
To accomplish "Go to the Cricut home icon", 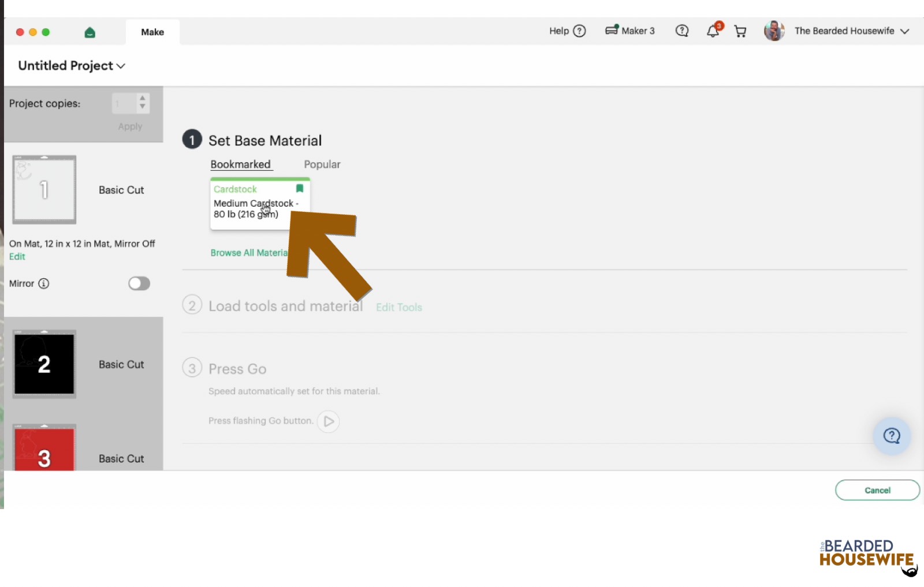I will click(90, 32).
